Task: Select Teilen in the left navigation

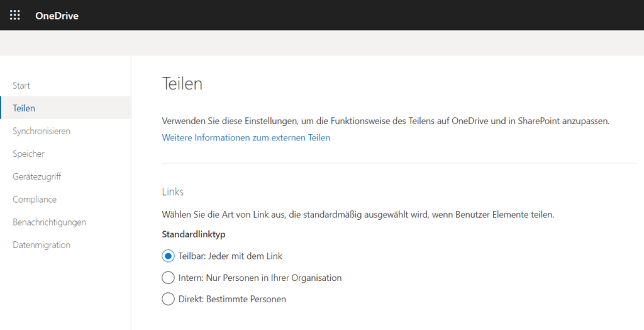Action: point(65,108)
